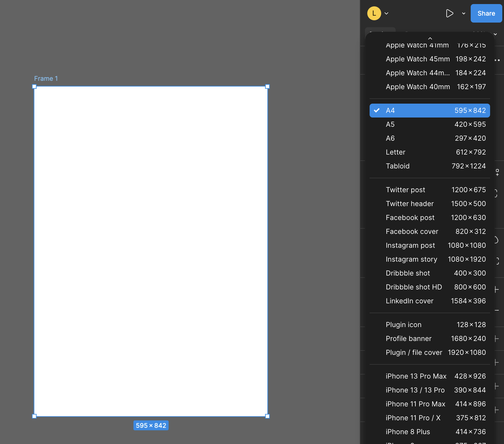Screen dimensions: 504x444
Task: Select Plugin icon preset
Action: point(430,325)
